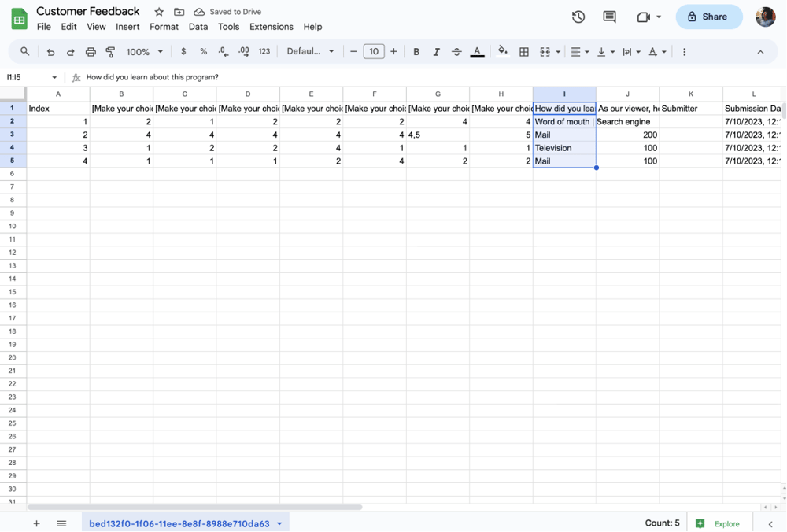Image resolution: width=787 pixels, height=532 pixels.
Task: Open version history via the clock icon
Action: (578, 16)
